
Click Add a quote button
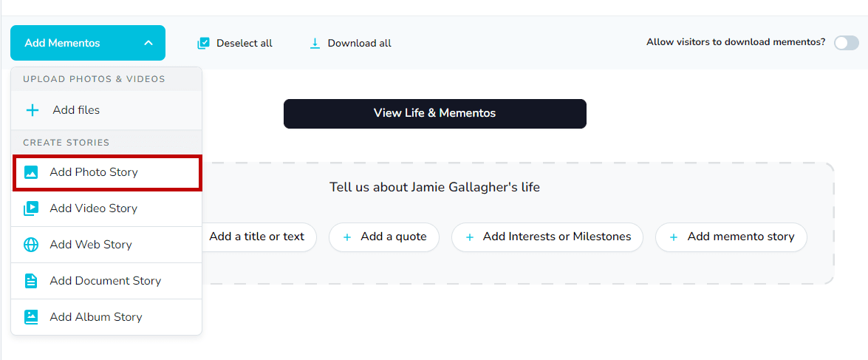(x=384, y=237)
